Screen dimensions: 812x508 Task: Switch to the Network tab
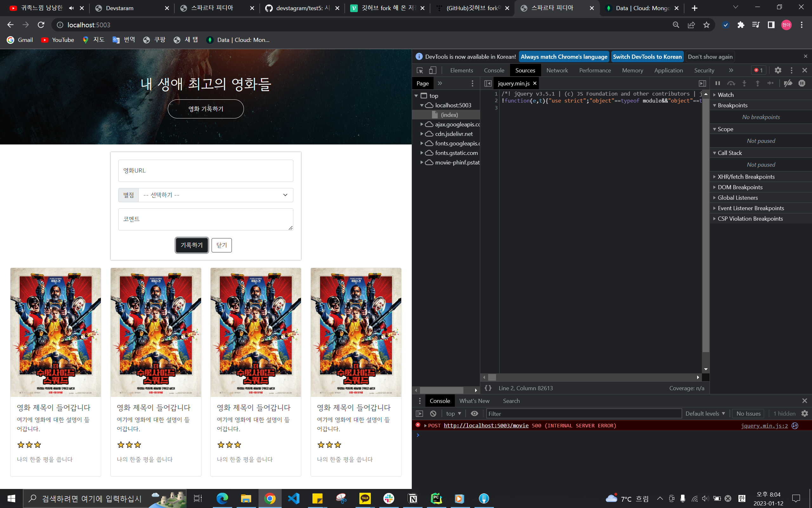[557, 70]
